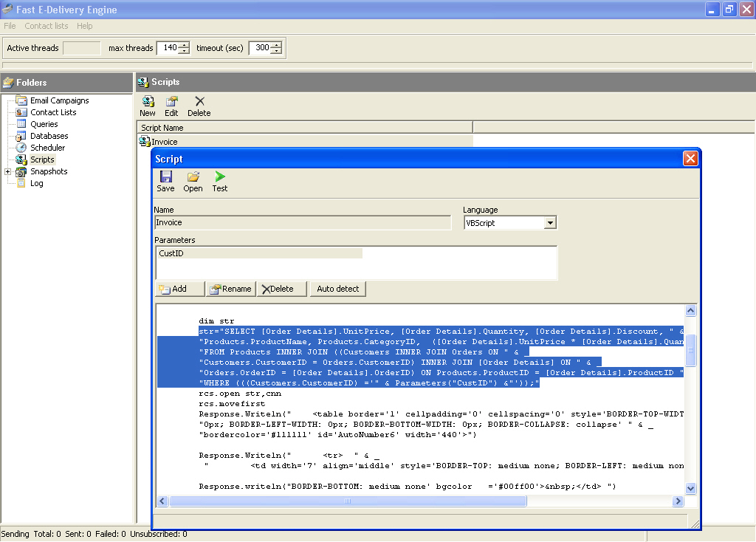Screen dimensions: 756x542
Task: Click the Delete parameter button
Action: [281, 289]
